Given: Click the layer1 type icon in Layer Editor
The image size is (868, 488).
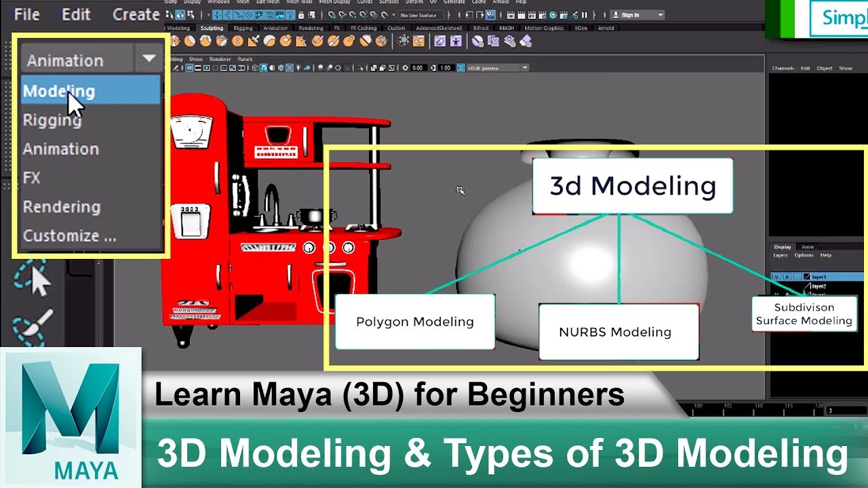Looking at the screenshot, I should (807, 277).
